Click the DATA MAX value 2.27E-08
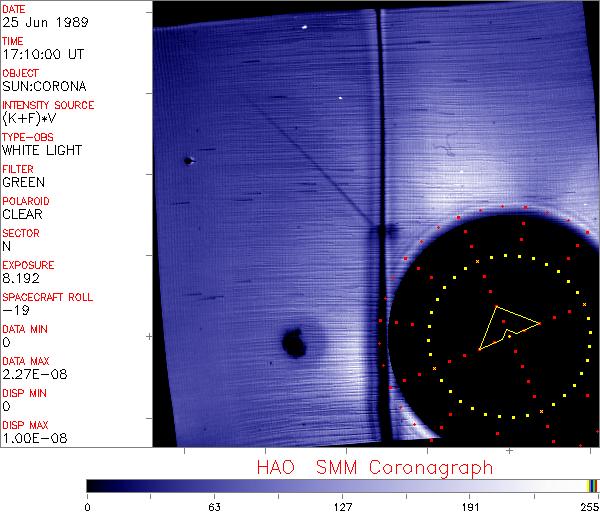600x512 pixels. point(30,374)
